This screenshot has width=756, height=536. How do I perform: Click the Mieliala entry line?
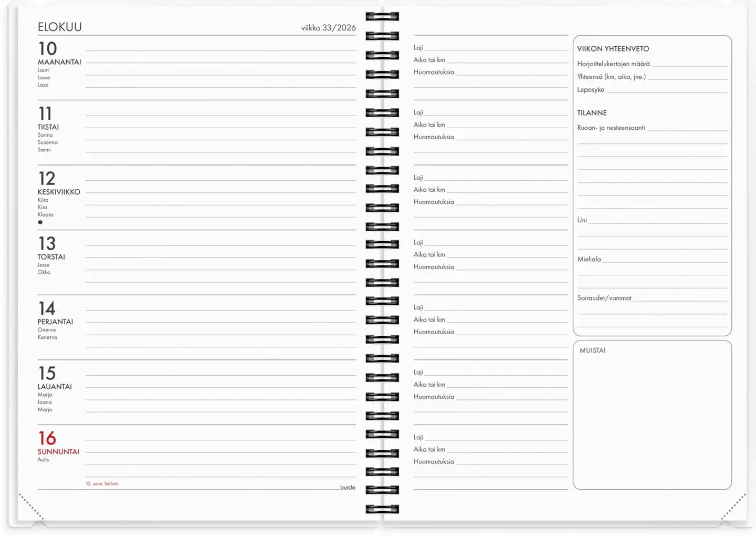[664, 260]
